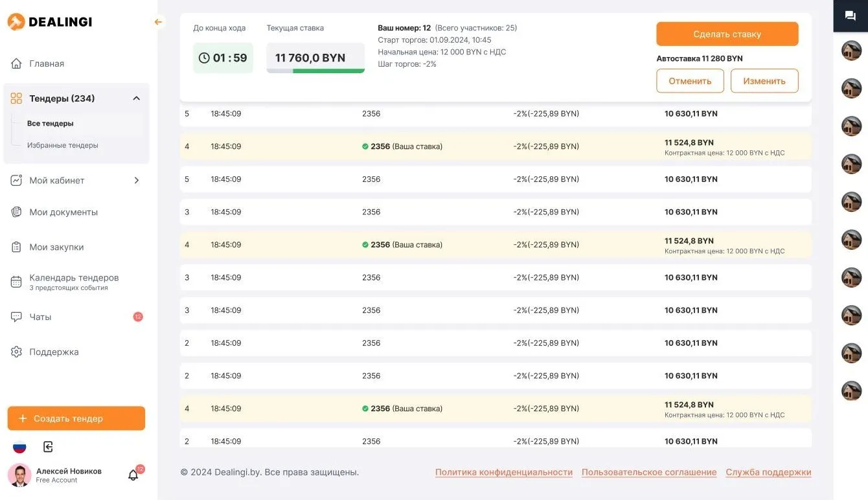Select the Все тендеры submenu item
Viewport: 868px width, 500px height.
51,123
